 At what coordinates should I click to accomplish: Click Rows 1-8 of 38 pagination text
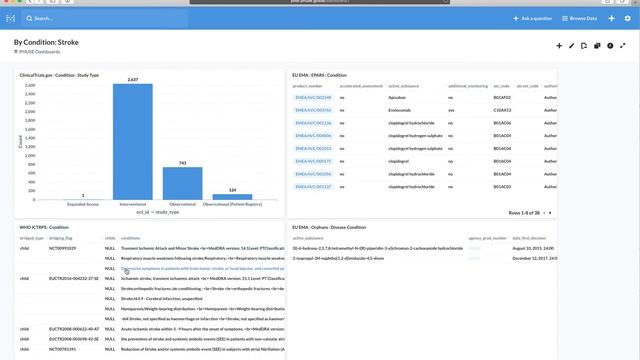524,213
